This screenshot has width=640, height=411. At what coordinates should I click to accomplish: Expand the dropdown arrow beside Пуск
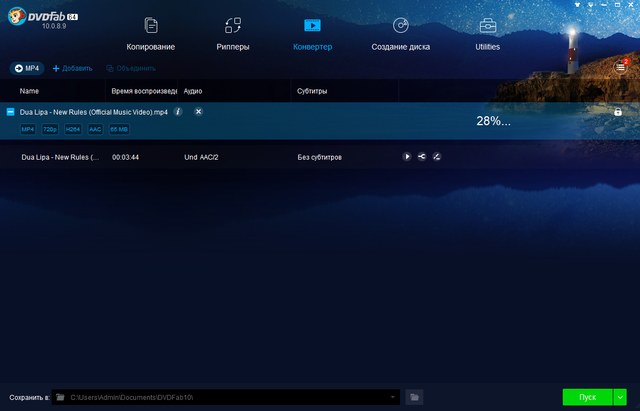(x=620, y=397)
